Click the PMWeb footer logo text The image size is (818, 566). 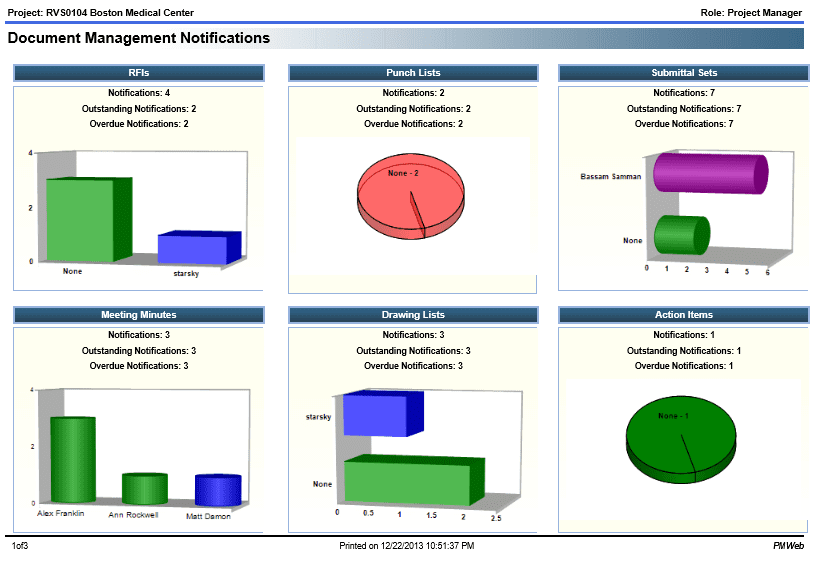pyautogui.click(x=788, y=546)
